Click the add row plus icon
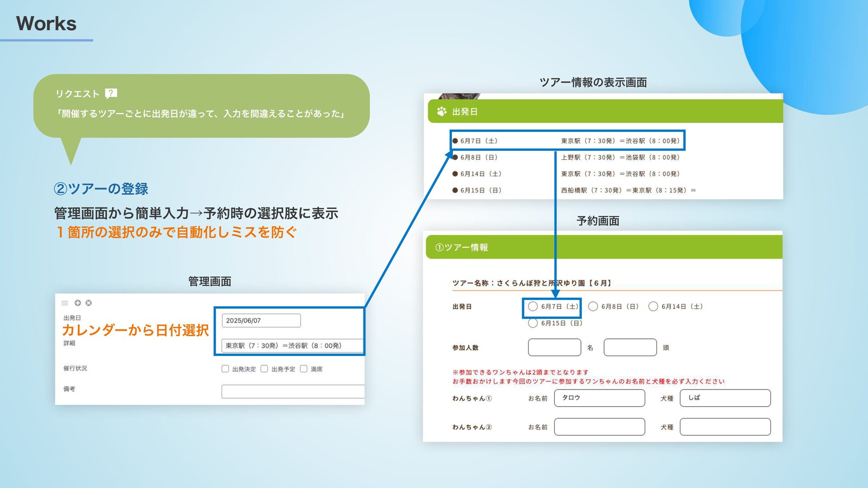Viewport: 868px width, 488px height. [78, 303]
